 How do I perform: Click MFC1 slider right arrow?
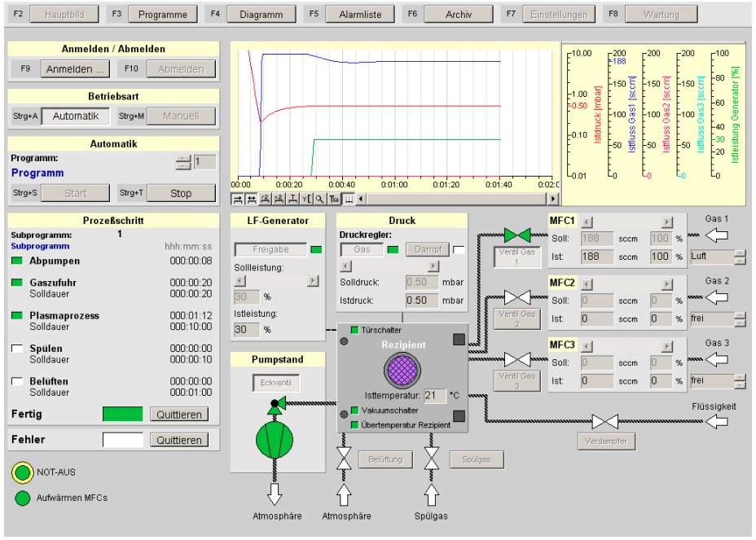(x=667, y=222)
